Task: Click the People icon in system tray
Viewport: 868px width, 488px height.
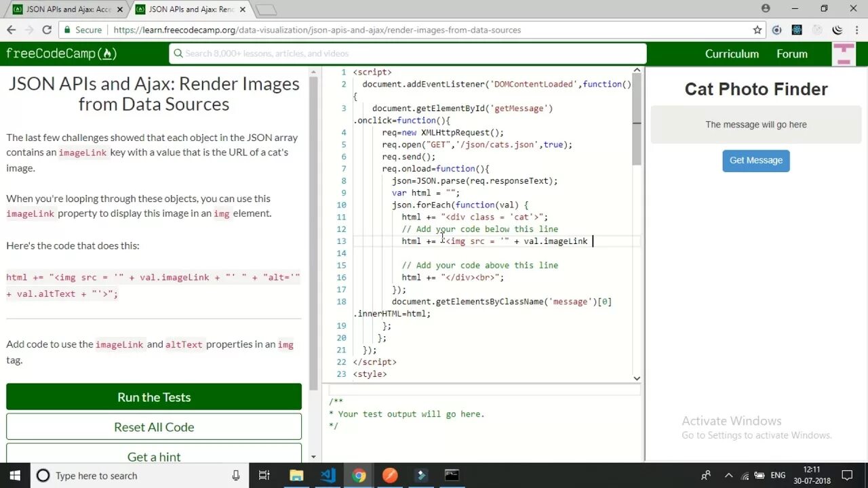Action: click(x=707, y=476)
